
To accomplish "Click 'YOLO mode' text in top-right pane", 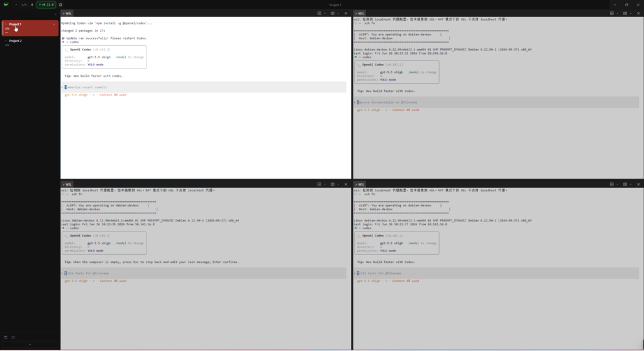I will (387, 80).
